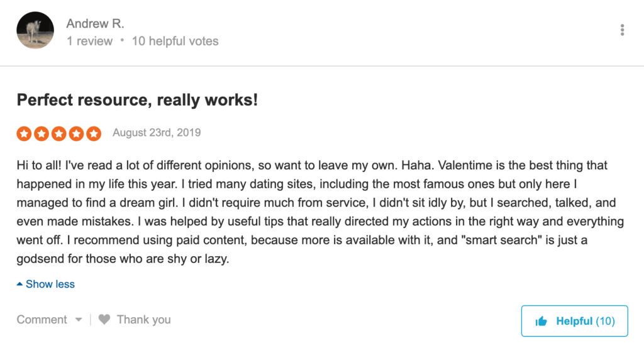Screen dimensions: 644x348
Task: Click the Thank you link
Action: [x=144, y=320]
